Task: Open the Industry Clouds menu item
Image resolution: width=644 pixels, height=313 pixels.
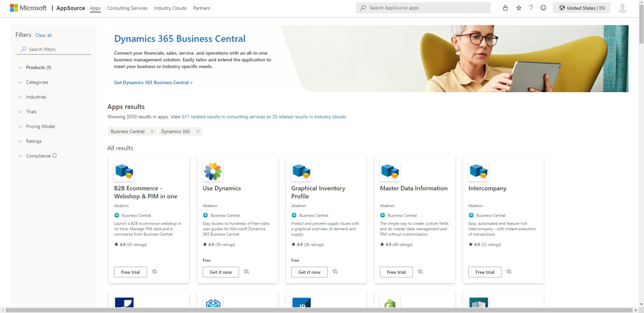Action: click(170, 8)
